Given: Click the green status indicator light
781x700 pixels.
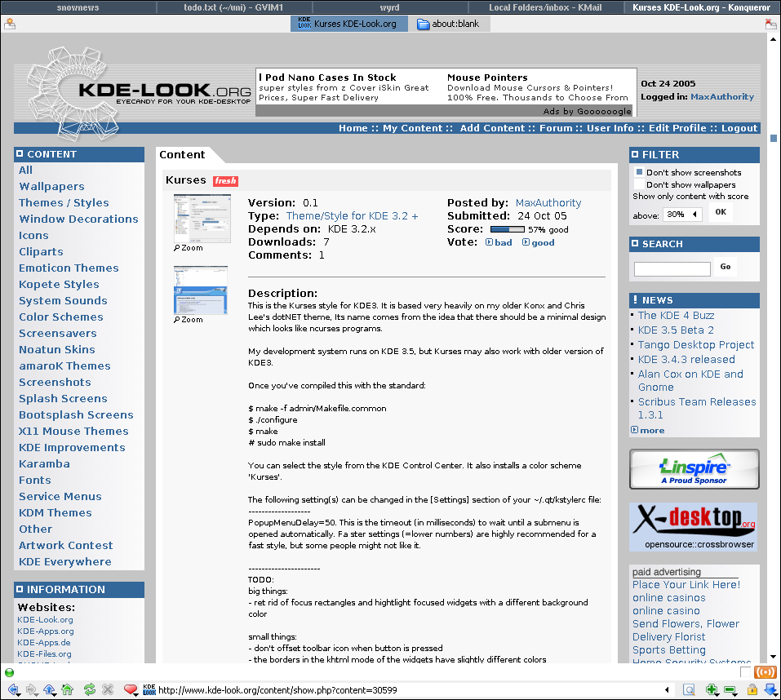Looking at the screenshot, I should pos(9,672).
